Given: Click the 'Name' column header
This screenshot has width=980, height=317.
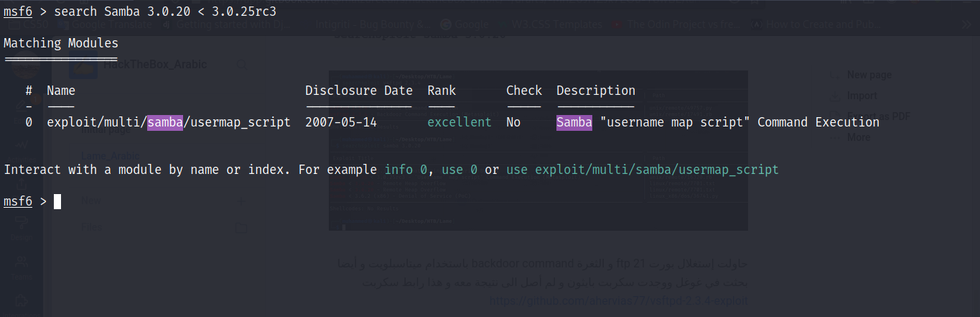Looking at the screenshot, I should pyautogui.click(x=61, y=91).
